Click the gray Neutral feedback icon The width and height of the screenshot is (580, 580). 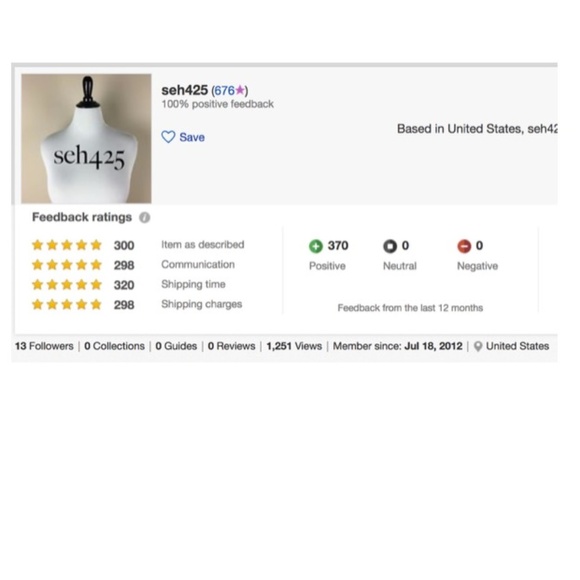(390, 246)
